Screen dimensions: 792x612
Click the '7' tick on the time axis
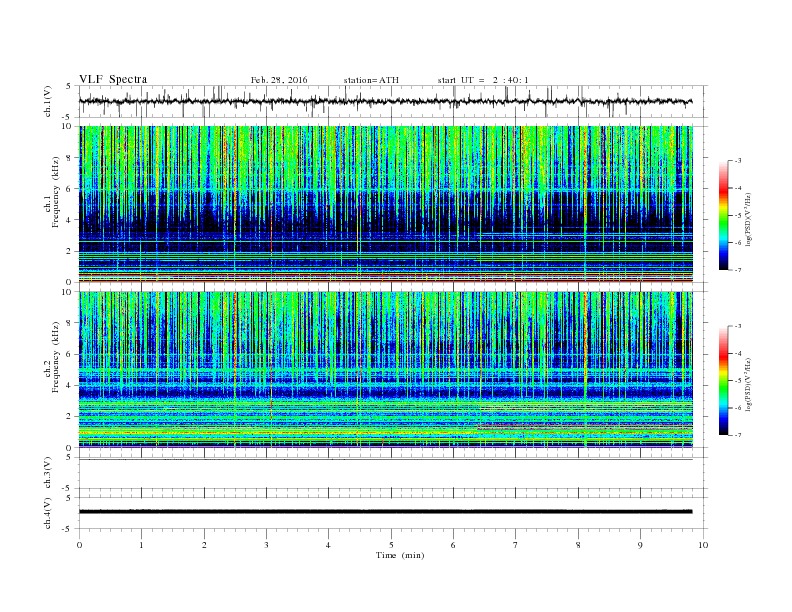point(516,545)
